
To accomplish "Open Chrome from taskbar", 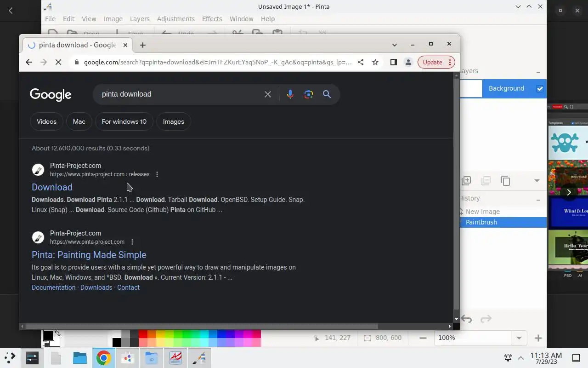I will [103, 358].
